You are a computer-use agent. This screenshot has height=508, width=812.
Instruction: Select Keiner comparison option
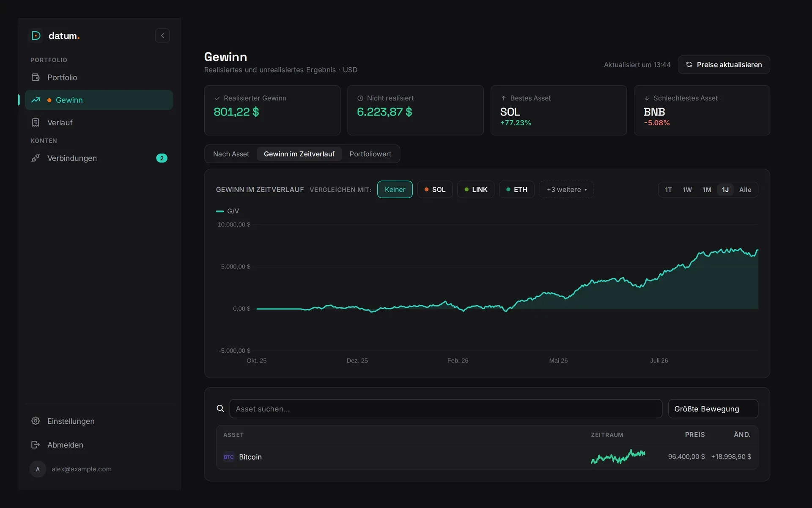click(395, 190)
